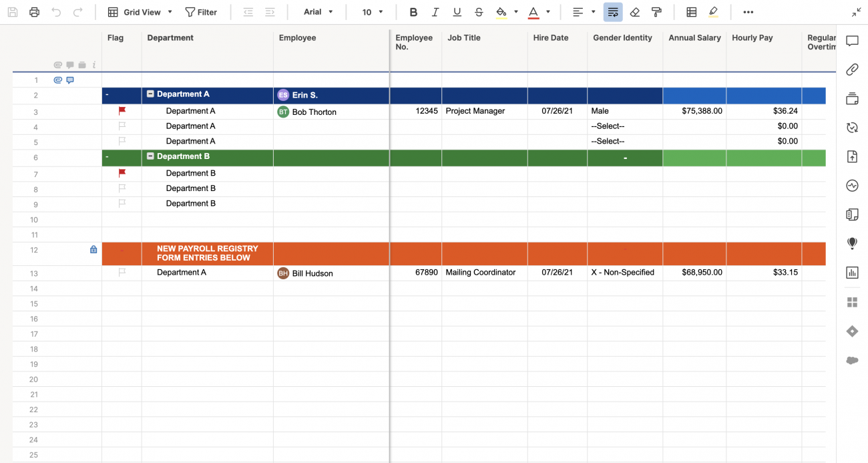Select the Format Painter tool
Screen dimensions: 868x463
click(656, 11)
